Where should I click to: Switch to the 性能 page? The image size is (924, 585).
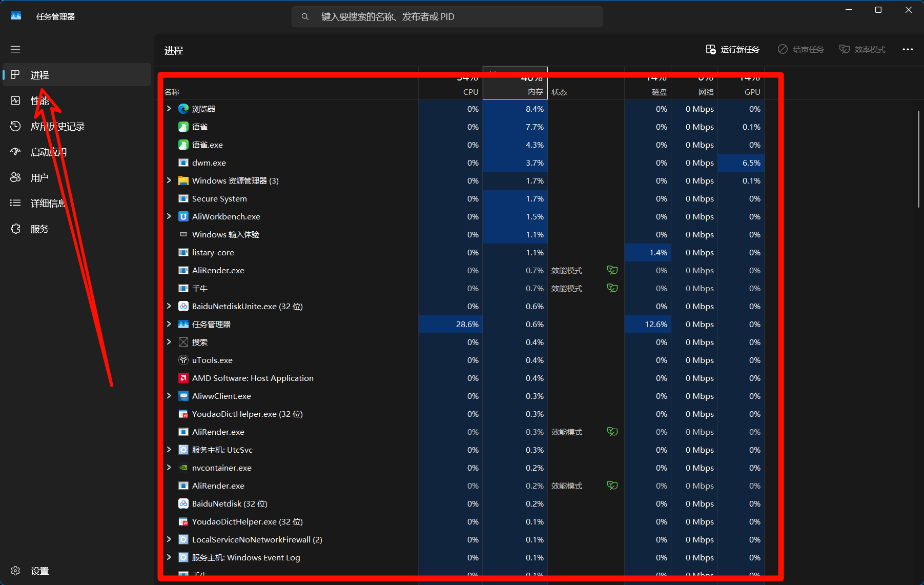point(77,100)
